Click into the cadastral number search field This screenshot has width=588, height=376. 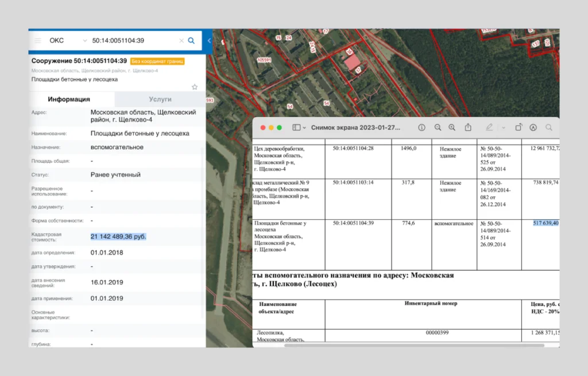pos(132,41)
